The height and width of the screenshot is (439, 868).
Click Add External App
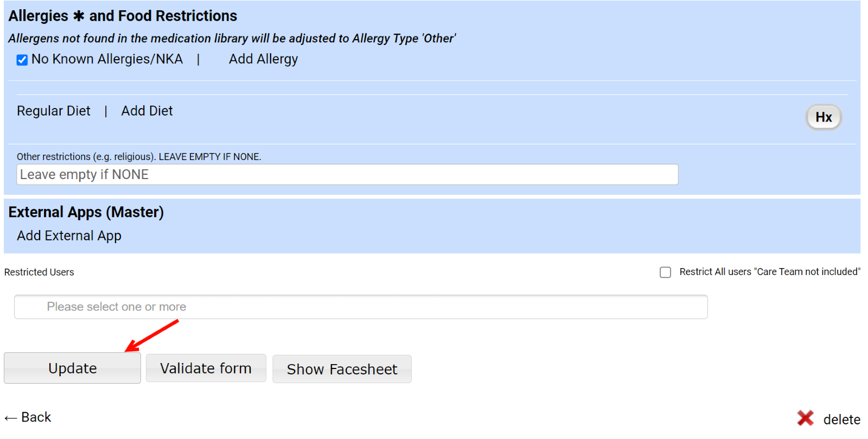coord(69,236)
